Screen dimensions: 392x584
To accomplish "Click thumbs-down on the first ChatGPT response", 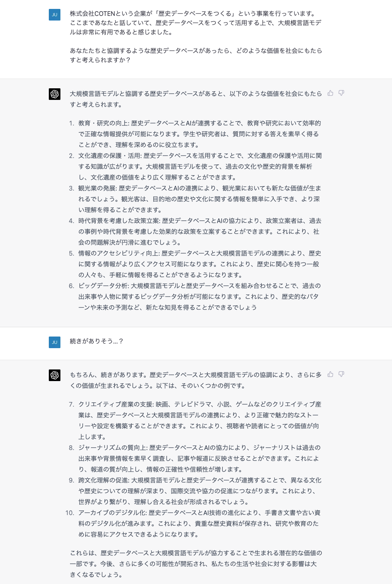I will 341,93.
